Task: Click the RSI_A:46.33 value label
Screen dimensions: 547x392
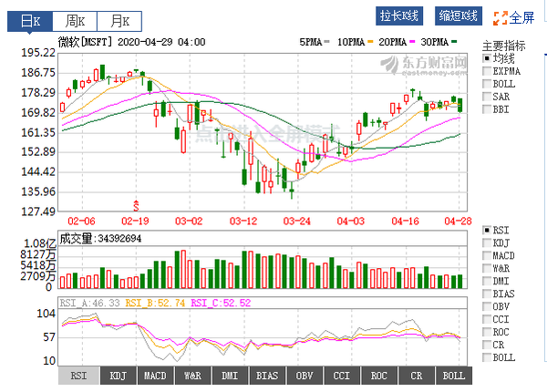Action: (89, 303)
